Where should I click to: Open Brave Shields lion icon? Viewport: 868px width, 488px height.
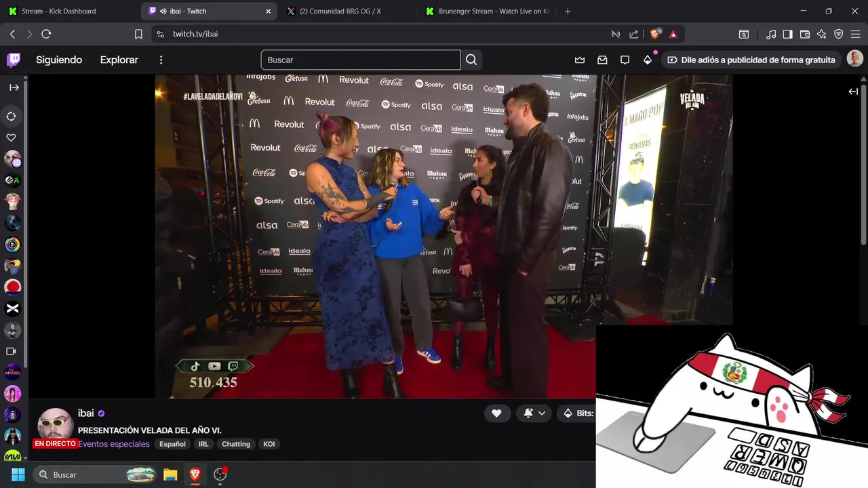655,34
